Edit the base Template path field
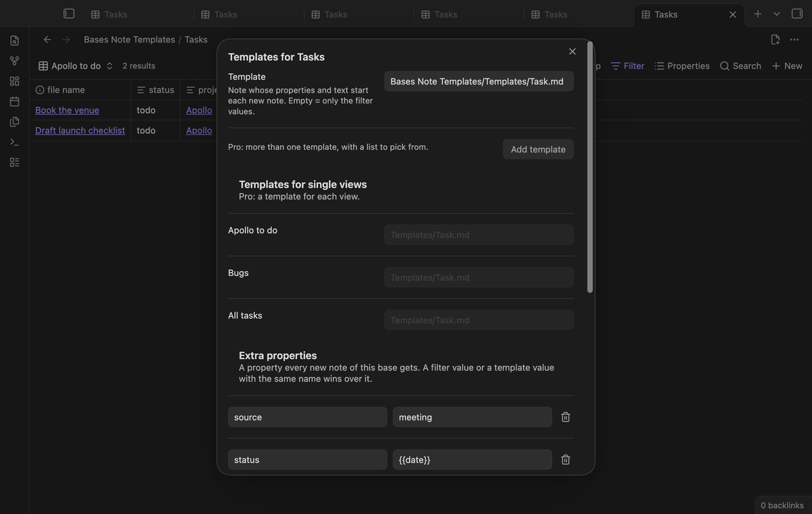This screenshot has height=514, width=812. point(479,81)
